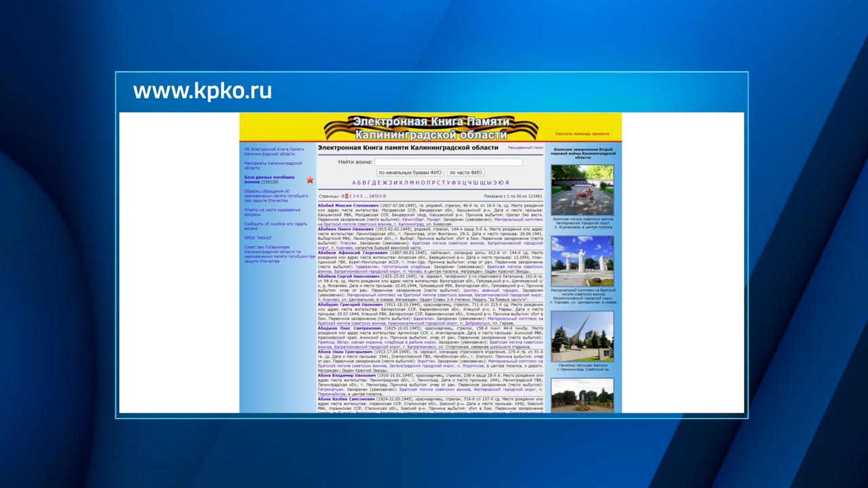This screenshot has height=488, width=868.
Task: Open the Baltic pilots monument photo thumbnail
Action: pyautogui.click(x=582, y=336)
